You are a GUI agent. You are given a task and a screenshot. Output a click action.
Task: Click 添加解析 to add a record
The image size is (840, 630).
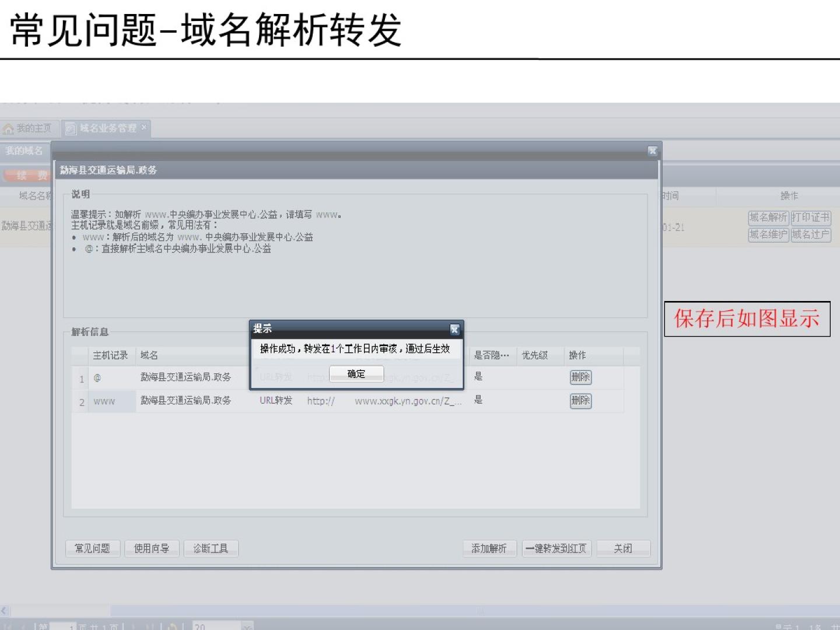489,548
